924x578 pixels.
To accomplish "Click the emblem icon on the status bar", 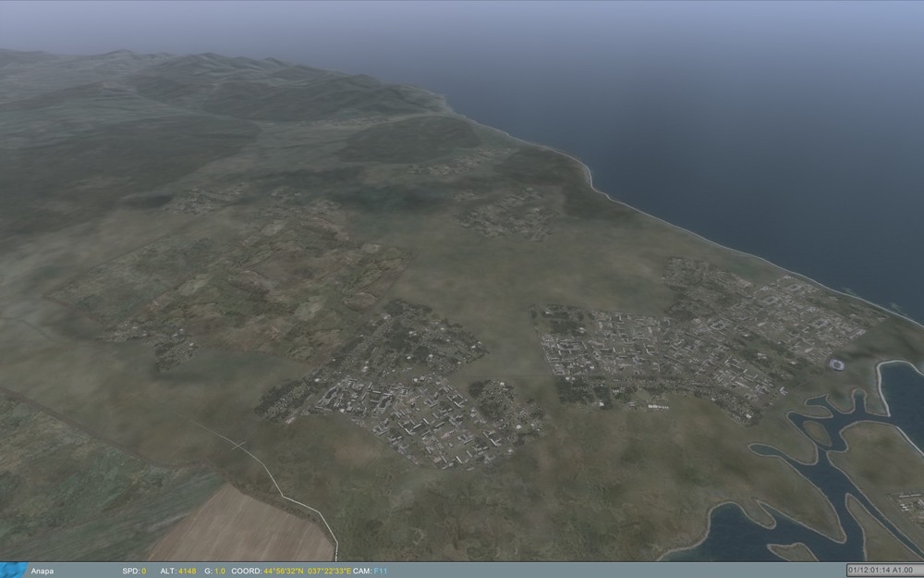I will point(14,569).
